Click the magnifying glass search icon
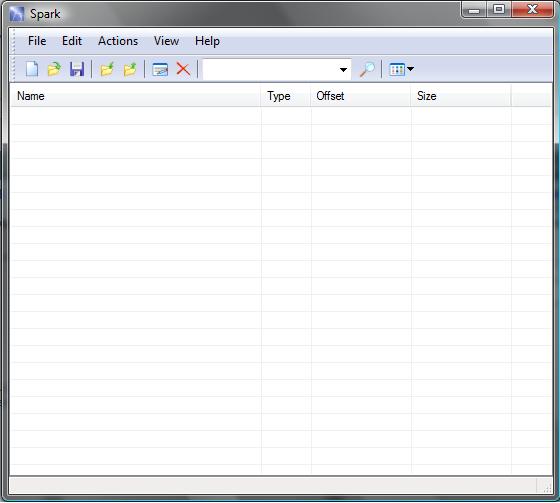The image size is (560, 503). [x=367, y=69]
